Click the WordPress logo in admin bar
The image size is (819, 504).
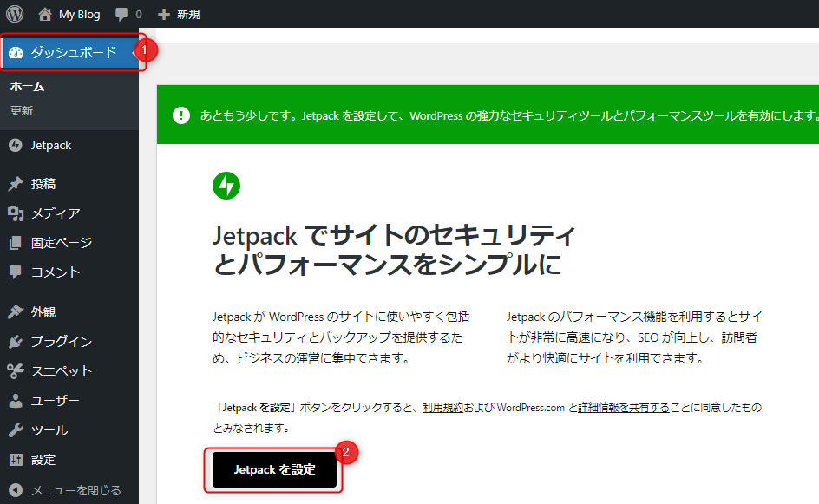pyautogui.click(x=15, y=14)
